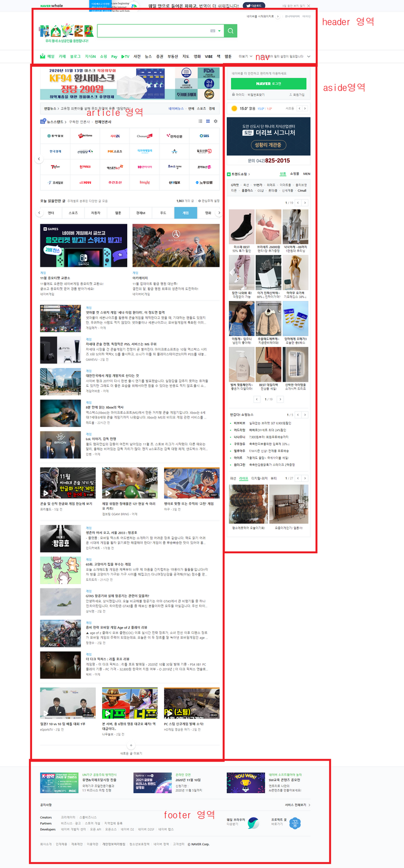Show previous newsstand page arrow
This screenshot has height=868, width=404.
coord(39,158)
